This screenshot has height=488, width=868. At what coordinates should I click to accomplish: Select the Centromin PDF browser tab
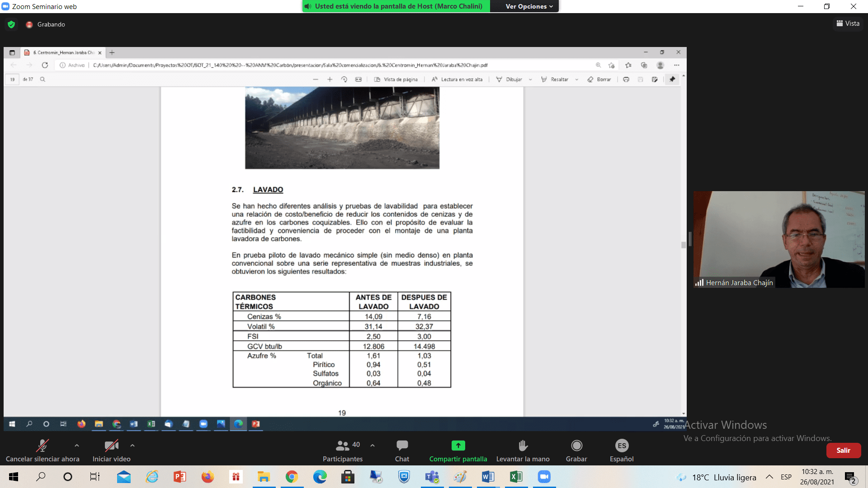(62, 53)
